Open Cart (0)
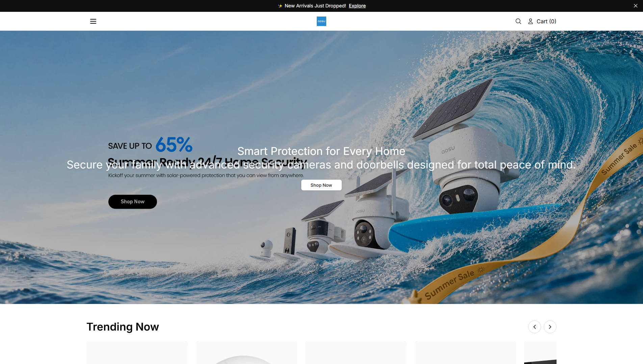Screen dimensions: 643x364 coord(546,21)
